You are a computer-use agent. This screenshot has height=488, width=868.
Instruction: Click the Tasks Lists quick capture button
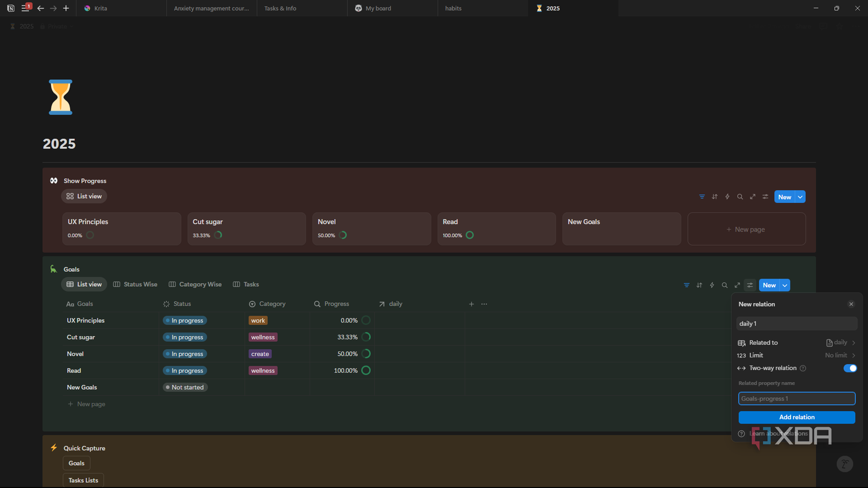(x=83, y=480)
